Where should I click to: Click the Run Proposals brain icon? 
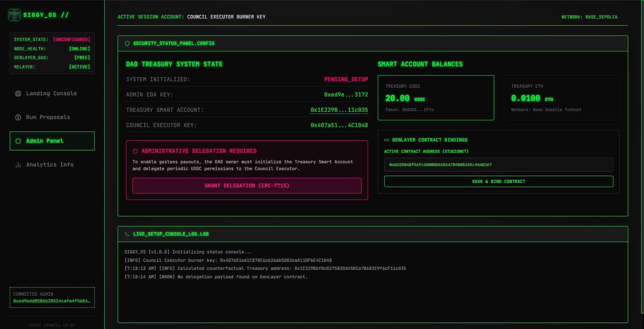[18, 117]
